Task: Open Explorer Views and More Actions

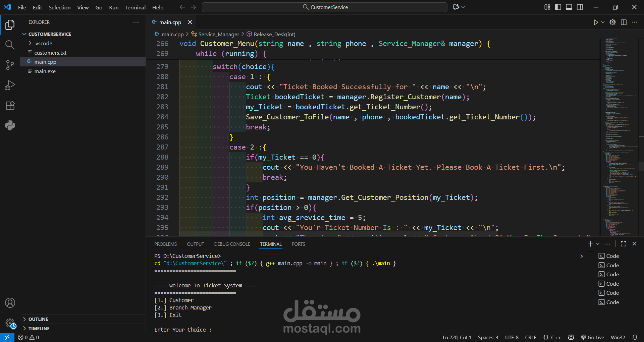Action: (136, 22)
